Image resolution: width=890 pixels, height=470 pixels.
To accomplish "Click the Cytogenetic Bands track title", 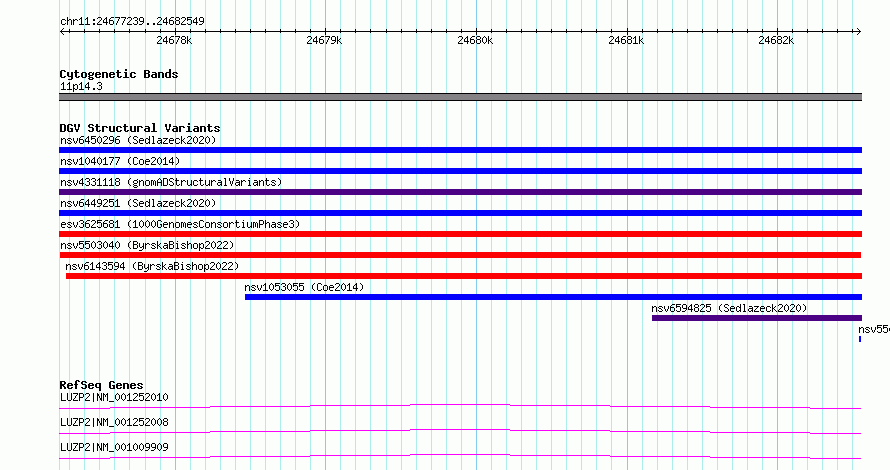I will (x=119, y=74).
